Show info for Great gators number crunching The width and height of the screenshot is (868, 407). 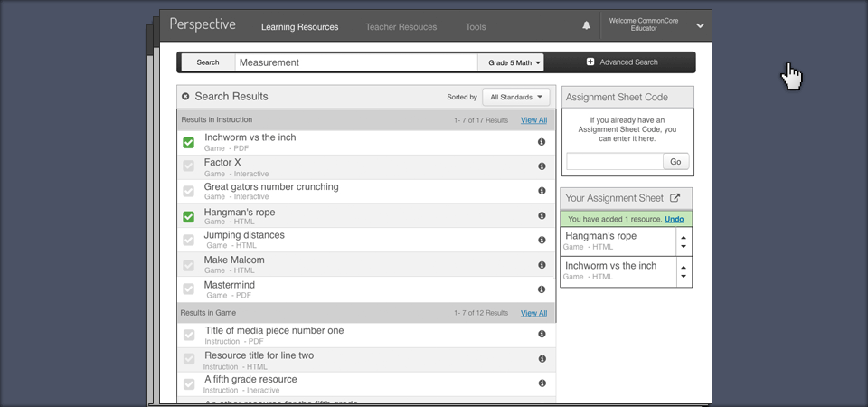click(x=542, y=191)
